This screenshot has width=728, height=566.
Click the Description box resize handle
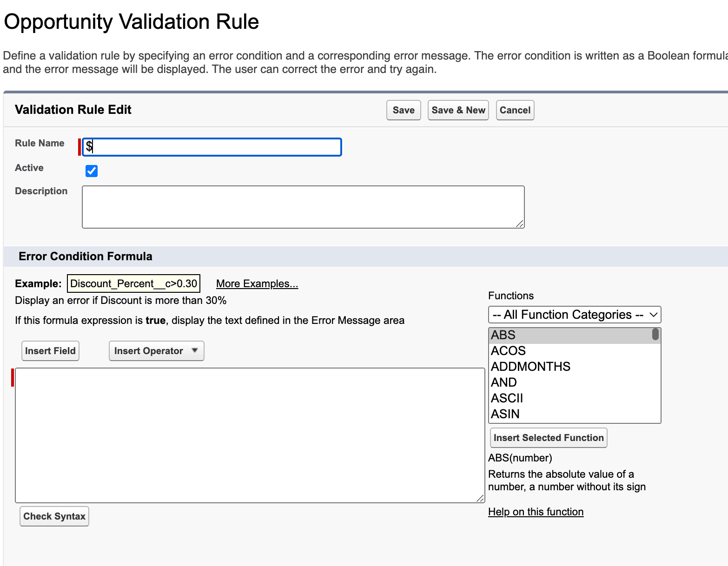[520, 224]
